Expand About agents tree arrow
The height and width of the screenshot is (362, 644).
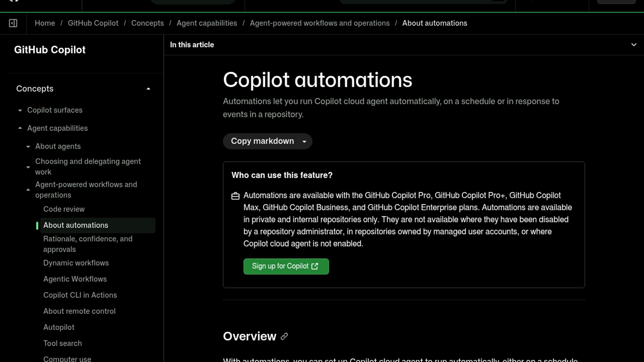[28, 146]
